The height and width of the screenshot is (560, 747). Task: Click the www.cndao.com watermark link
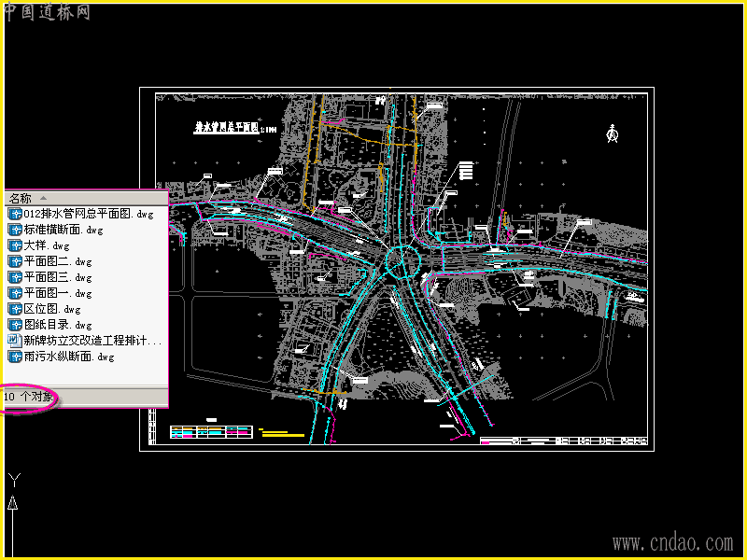[672, 543]
